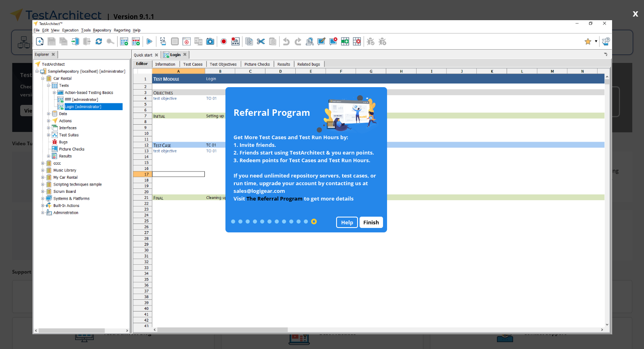This screenshot has width=644, height=349.
Task: Click the web recorder WWW icon
Action: click(x=236, y=41)
